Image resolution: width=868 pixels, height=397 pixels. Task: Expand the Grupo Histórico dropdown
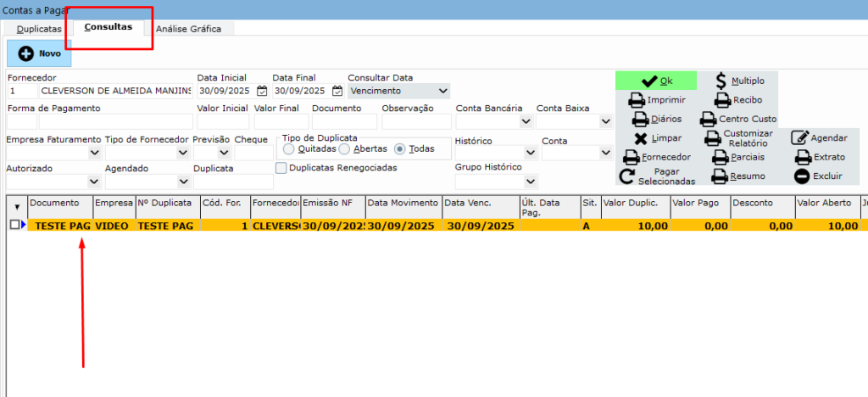pyautogui.click(x=530, y=182)
